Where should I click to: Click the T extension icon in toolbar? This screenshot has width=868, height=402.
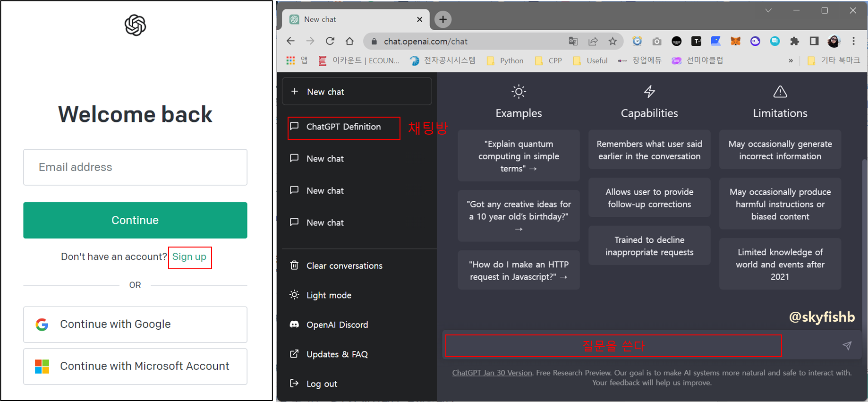(696, 41)
